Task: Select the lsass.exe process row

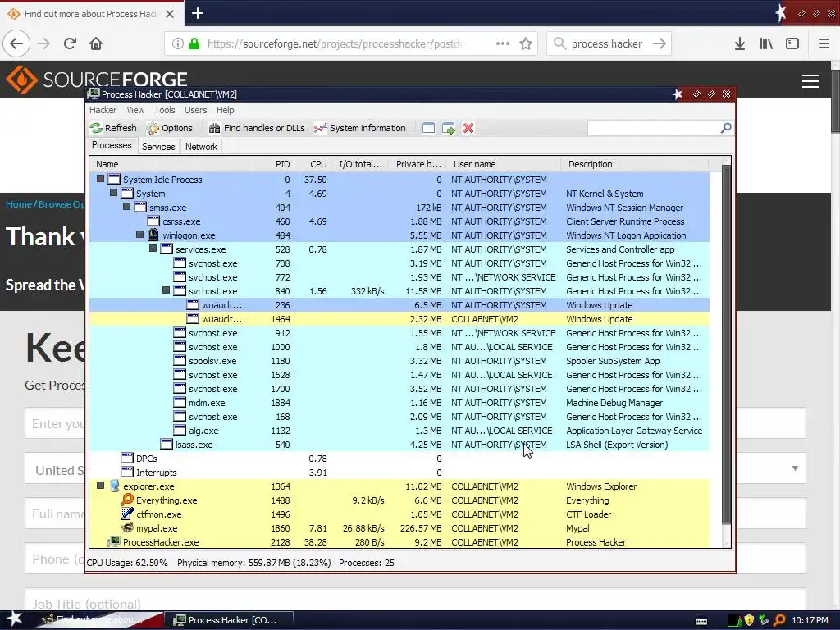Action: click(x=399, y=445)
